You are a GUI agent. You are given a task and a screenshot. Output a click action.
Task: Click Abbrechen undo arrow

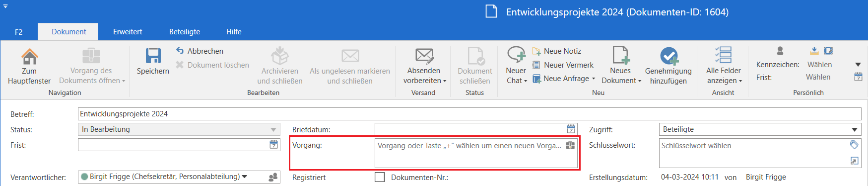180,51
